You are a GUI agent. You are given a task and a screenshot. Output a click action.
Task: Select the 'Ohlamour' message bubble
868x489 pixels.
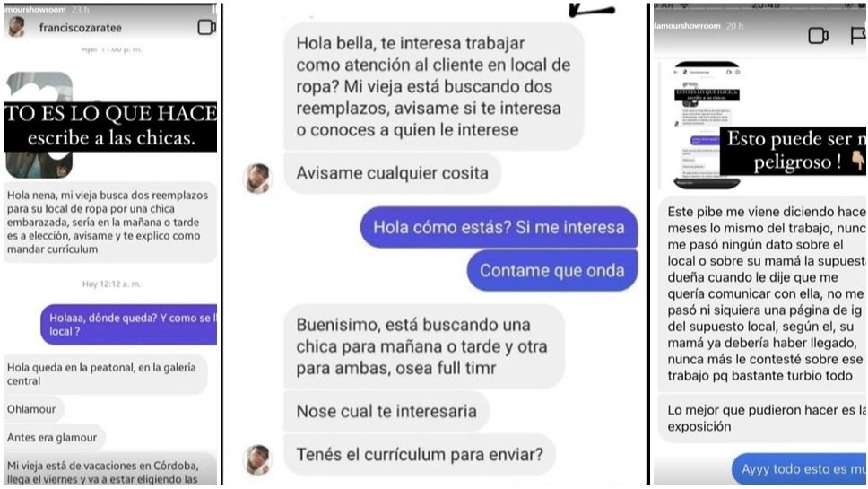coord(32,409)
